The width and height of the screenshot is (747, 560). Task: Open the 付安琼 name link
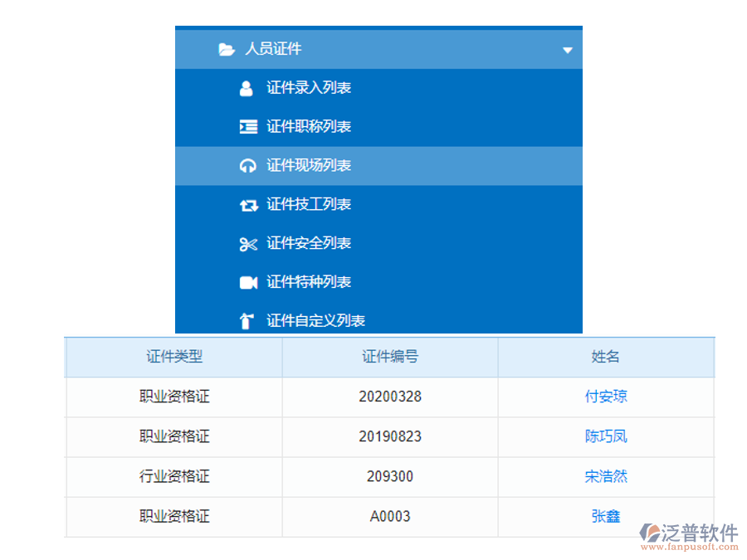(x=606, y=397)
